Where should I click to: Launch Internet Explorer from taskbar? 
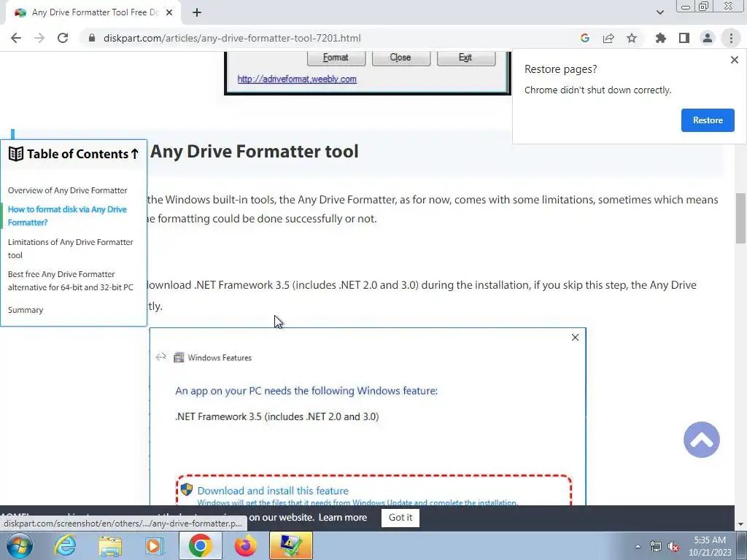pos(65,545)
